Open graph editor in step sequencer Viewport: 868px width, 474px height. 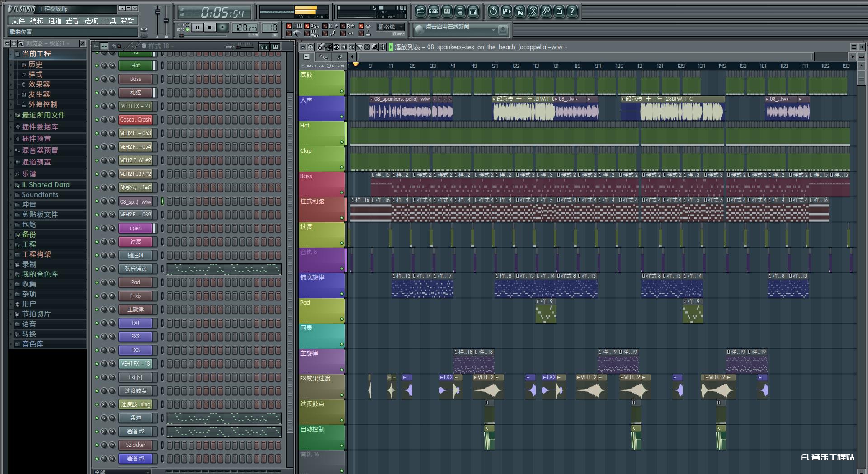(x=264, y=47)
